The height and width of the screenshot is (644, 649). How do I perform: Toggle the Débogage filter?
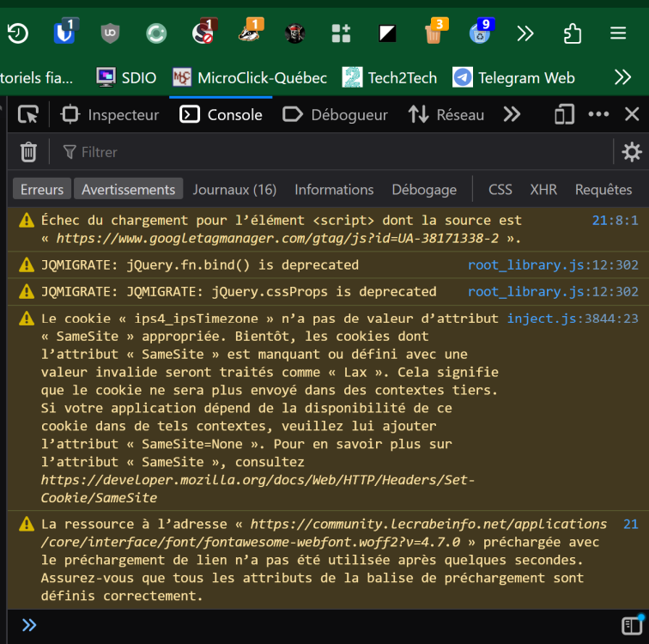[x=424, y=190]
